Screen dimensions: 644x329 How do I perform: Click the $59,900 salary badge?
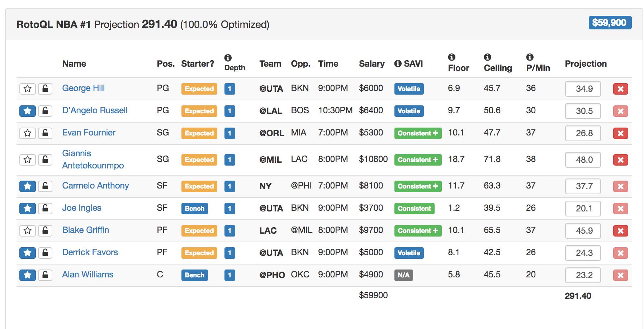coord(610,23)
